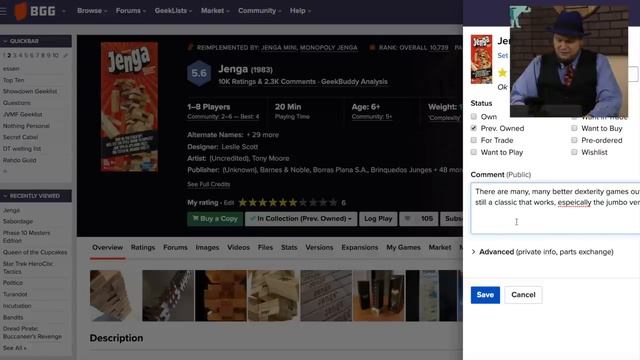The width and height of the screenshot is (640, 360).
Task: Open Top Ten in QuickBar
Action: [x=13, y=80]
